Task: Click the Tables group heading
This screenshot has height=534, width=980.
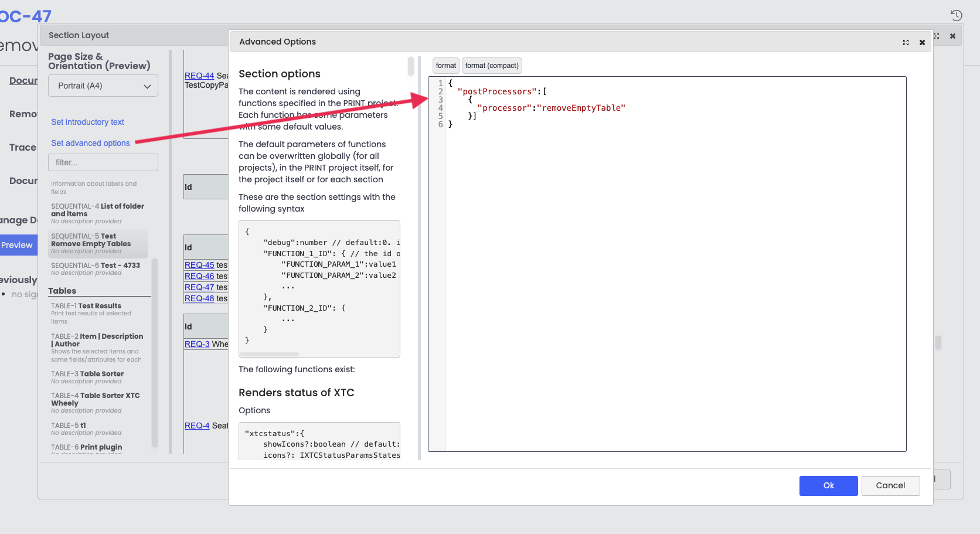Action: pos(62,291)
